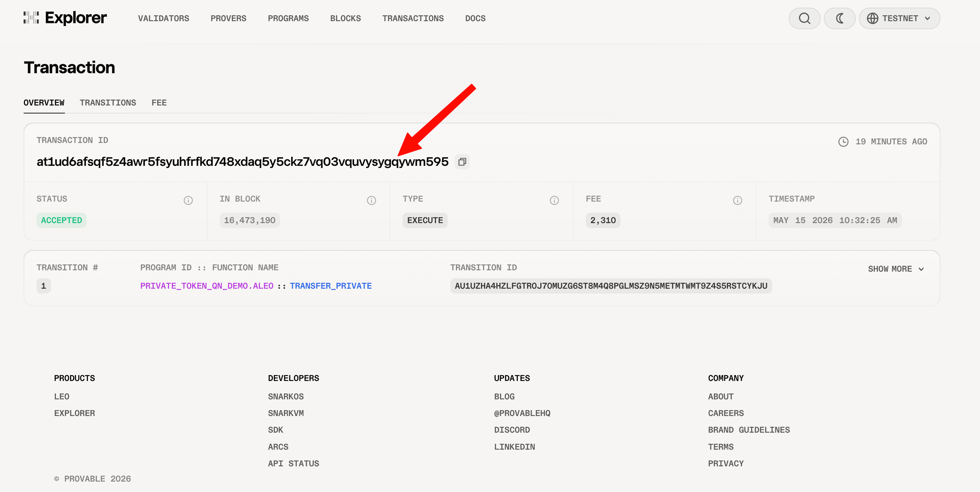Open TRANSFER_PRIVATE function link
The height and width of the screenshot is (492, 980).
[x=331, y=286]
